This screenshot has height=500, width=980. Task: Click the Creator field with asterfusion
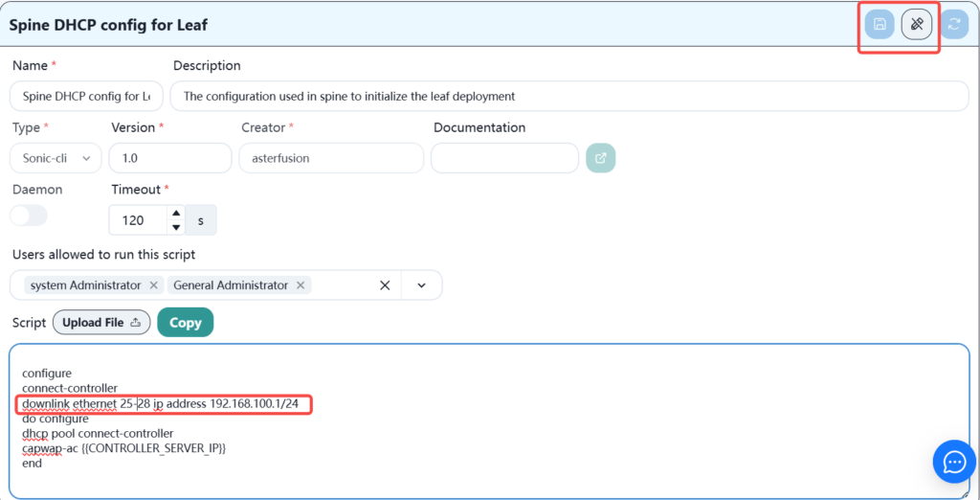[x=330, y=158]
